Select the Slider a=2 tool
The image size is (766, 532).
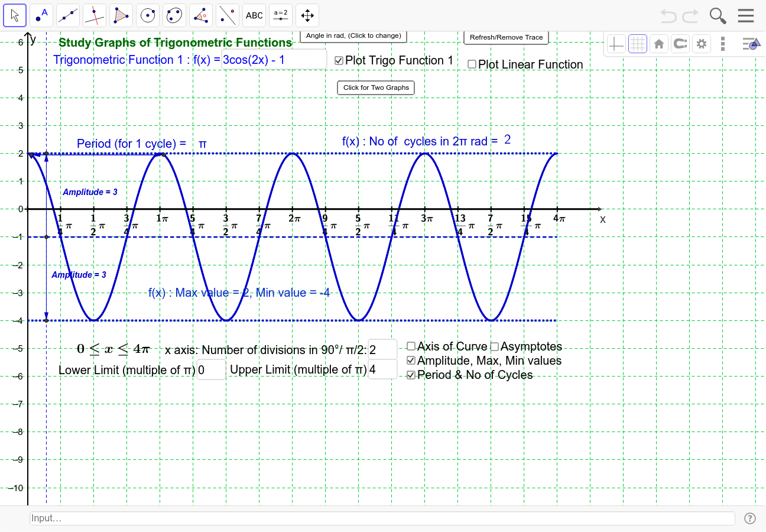[x=281, y=15]
